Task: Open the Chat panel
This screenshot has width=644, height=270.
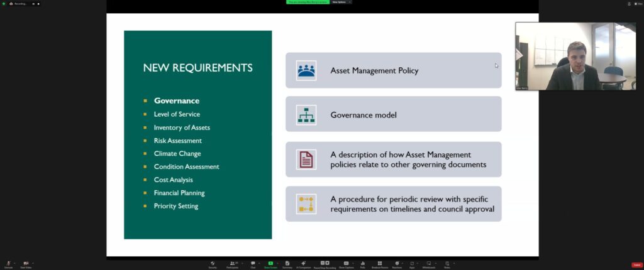Action: (253, 263)
